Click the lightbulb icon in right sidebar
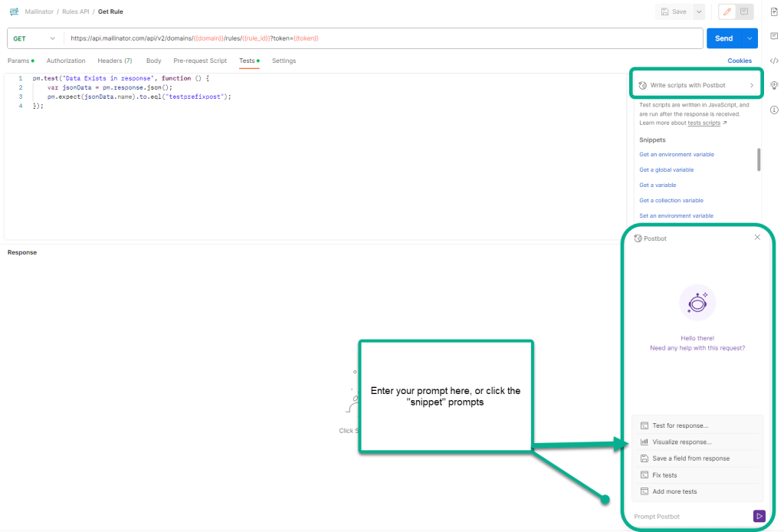784x532 pixels. pyautogui.click(x=774, y=85)
